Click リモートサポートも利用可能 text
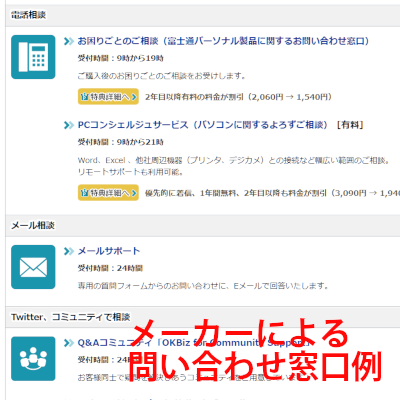Screen dimensions: 400x400 [130, 172]
